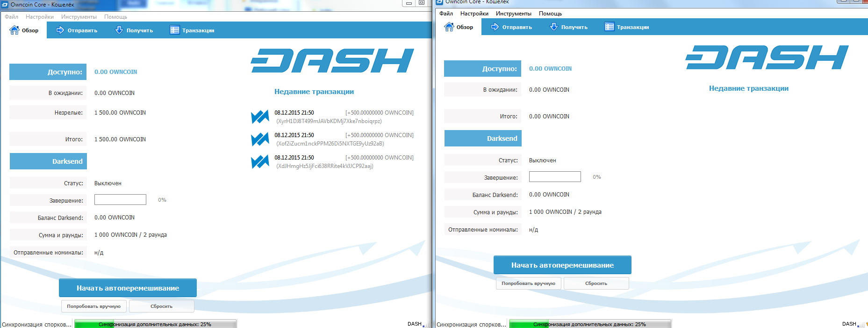
Task: Click the Недавние транзакции heading in the left window
Action: [x=314, y=92]
